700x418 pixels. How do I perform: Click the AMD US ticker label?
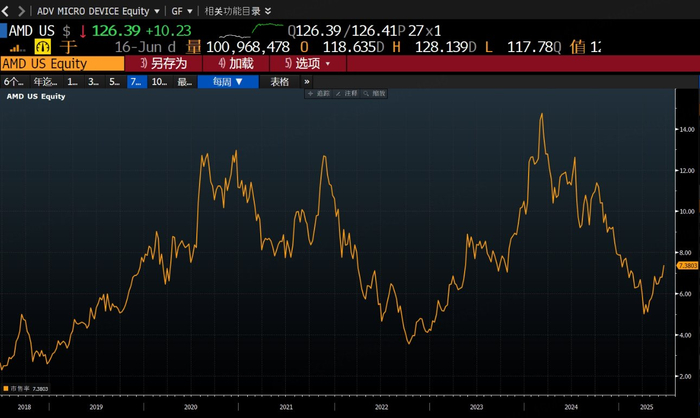32,31
